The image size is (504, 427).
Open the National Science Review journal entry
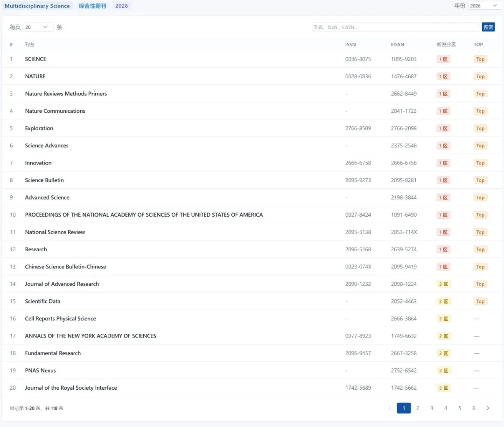tap(55, 232)
